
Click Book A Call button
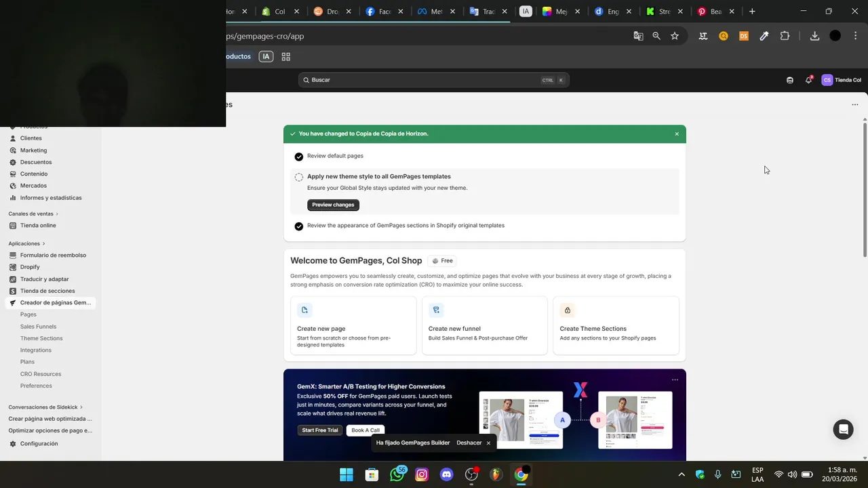click(x=366, y=430)
